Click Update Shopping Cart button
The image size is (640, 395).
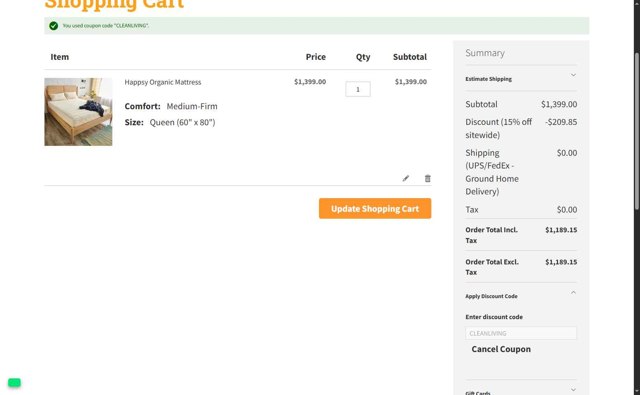tap(375, 209)
